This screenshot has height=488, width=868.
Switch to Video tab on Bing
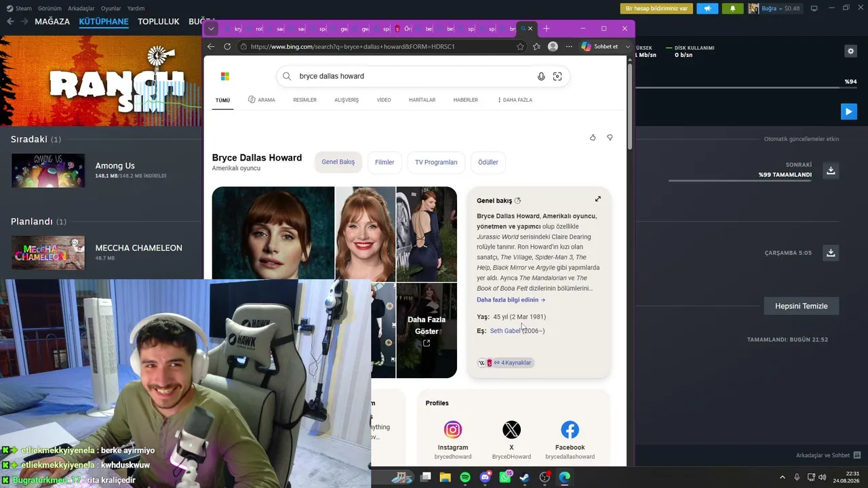pos(384,100)
